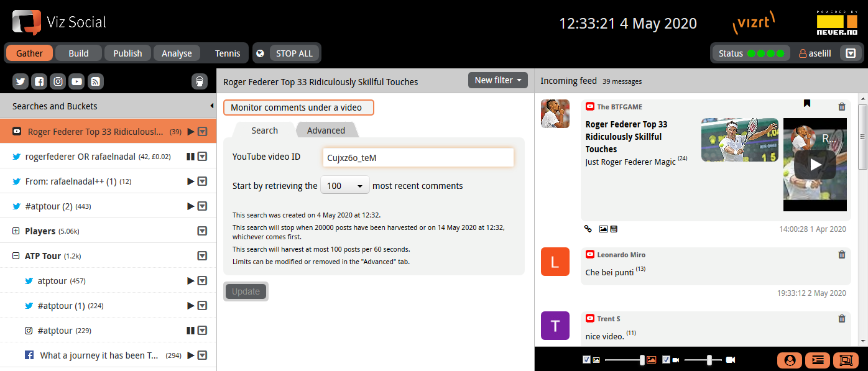
Task: Collapse the Searches and Buckets panel
Action: [212, 106]
